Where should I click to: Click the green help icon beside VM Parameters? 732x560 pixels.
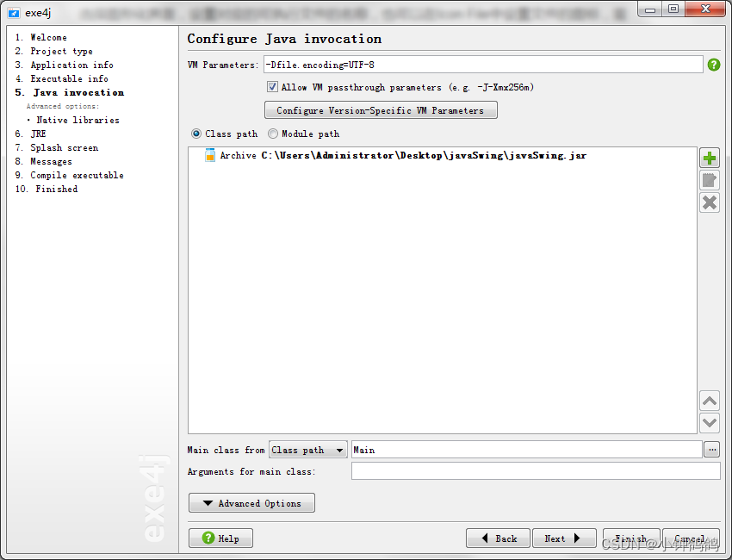(713, 65)
